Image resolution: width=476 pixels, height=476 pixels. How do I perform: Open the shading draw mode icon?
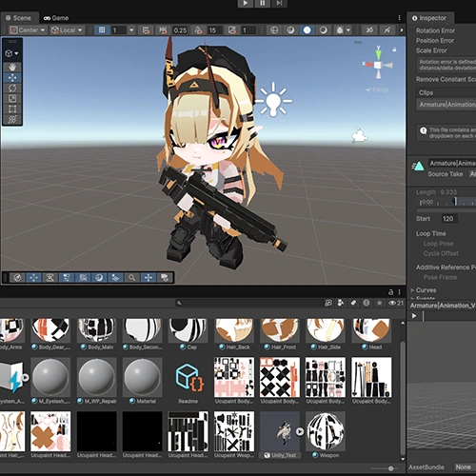(x=307, y=30)
